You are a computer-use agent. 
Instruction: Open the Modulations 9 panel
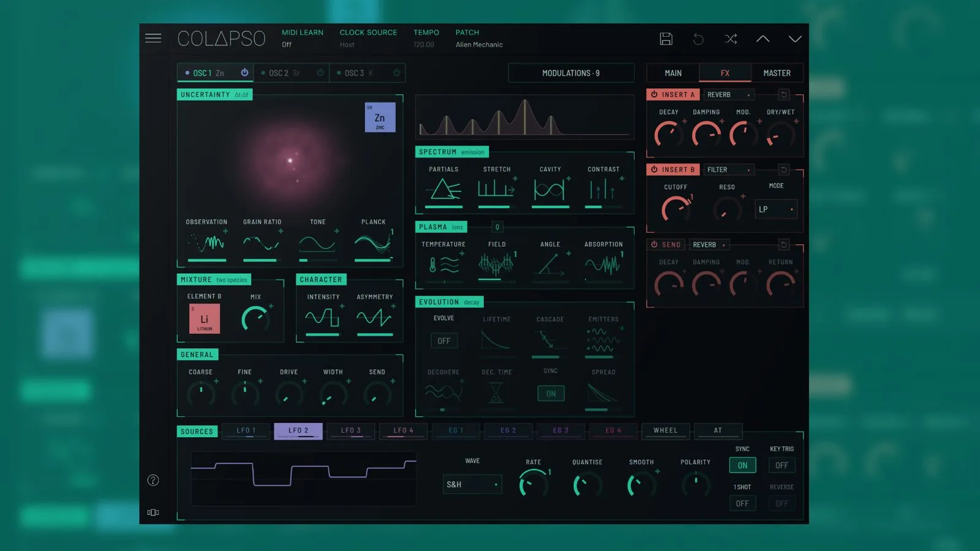[x=571, y=73]
